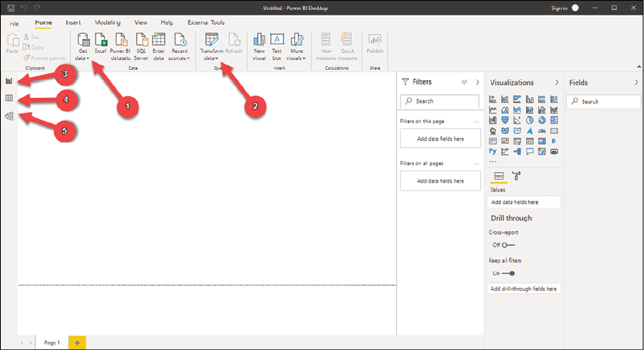644x350 pixels.
Task: Open the Format paint roller tab
Action: coord(517,176)
